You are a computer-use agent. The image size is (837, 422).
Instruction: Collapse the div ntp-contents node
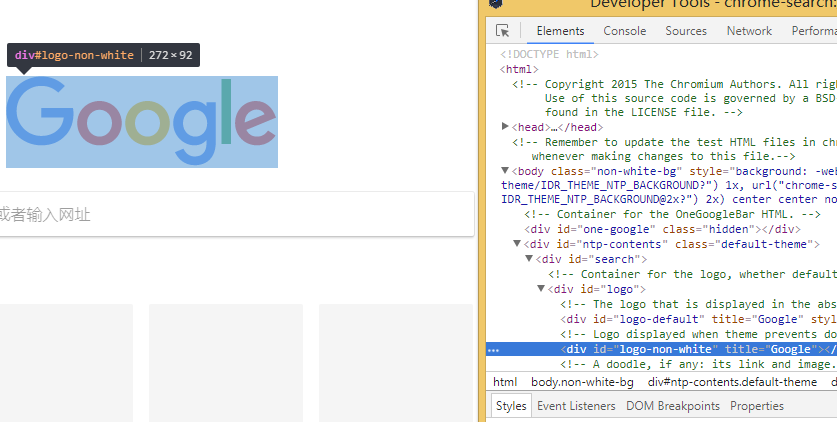[517, 244]
